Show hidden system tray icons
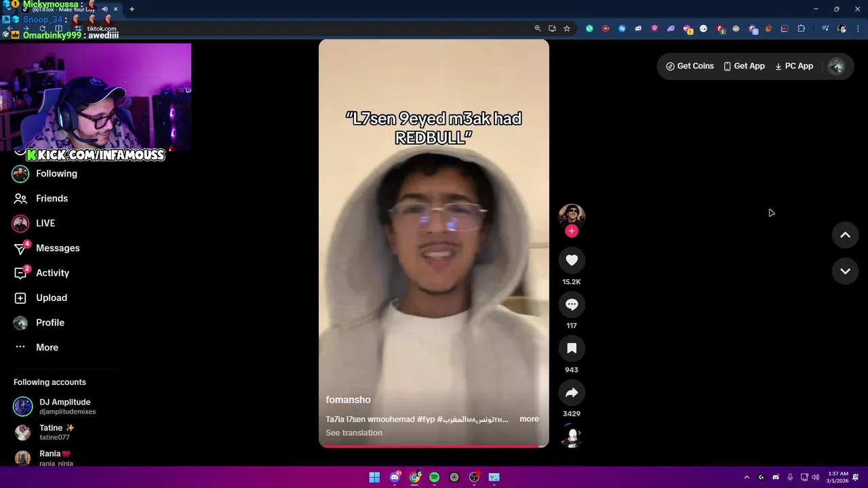Screen dimensions: 868x488 [x=747, y=477]
